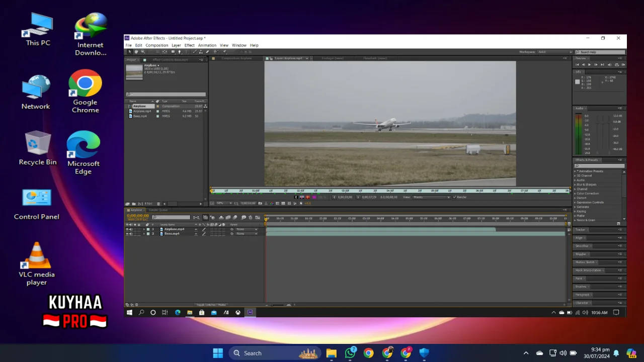Screen dimensions: 644x362
Task: Open the View Masks dropdown
Action: (x=432, y=197)
